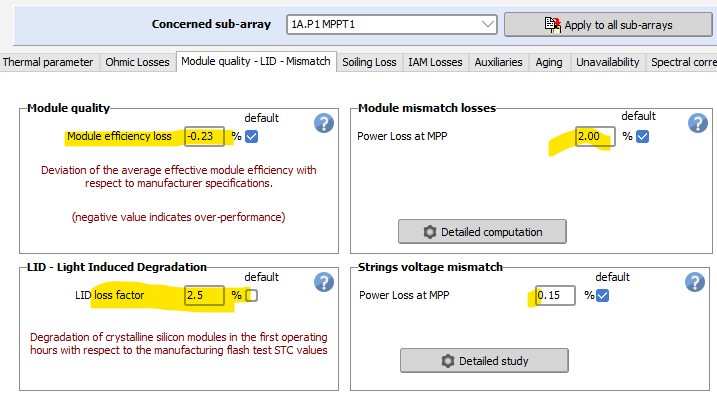Open help for Strings voltage mismatch
This screenshot has width=717, height=393.
[x=695, y=282]
